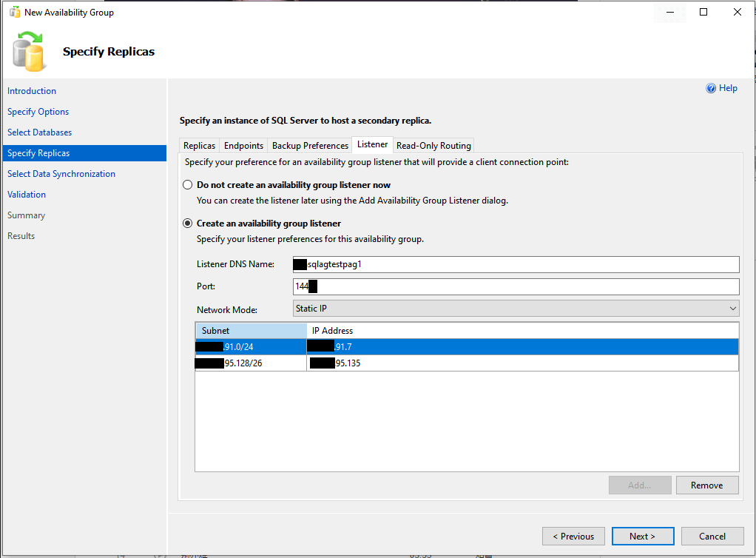Navigate to the Introduction page
The image size is (756, 558).
click(32, 91)
